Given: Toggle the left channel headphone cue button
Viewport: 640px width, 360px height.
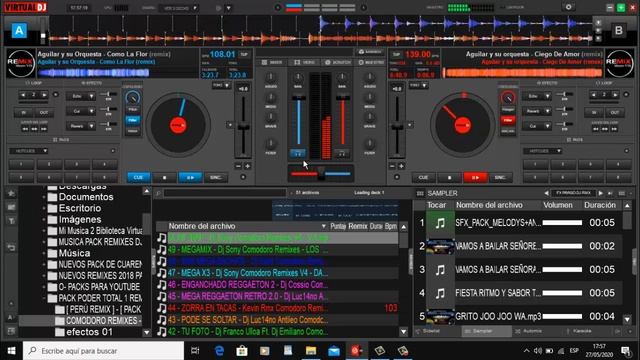Looking at the screenshot, I should (x=298, y=153).
